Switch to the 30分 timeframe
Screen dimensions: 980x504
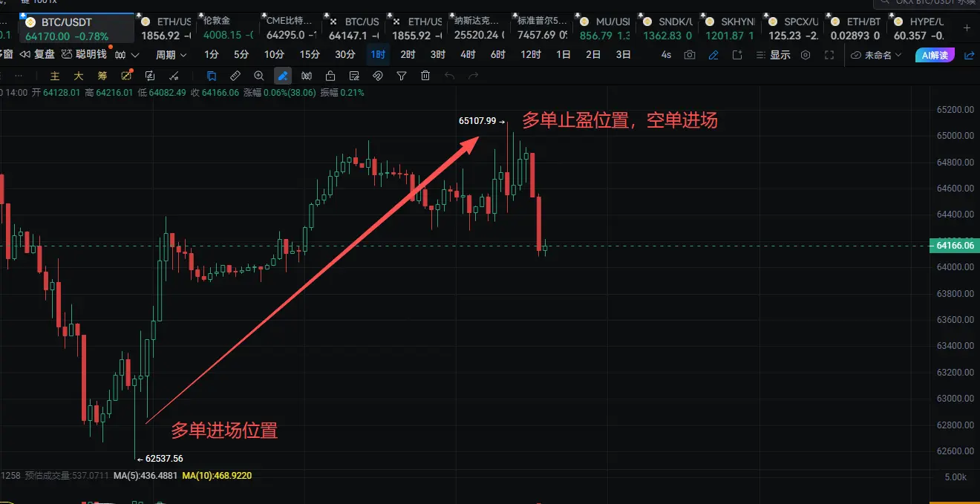(344, 54)
